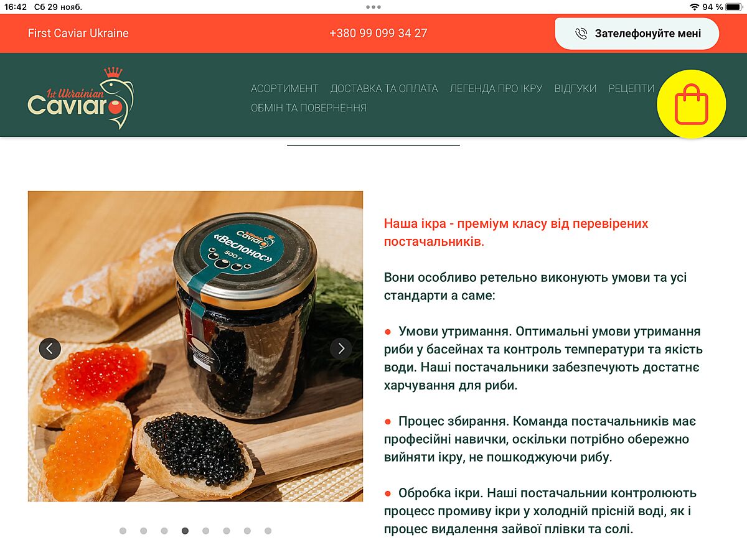Advance carousel with right arrow
The width and height of the screenshot is (747, 560).
tap(341, 348)
